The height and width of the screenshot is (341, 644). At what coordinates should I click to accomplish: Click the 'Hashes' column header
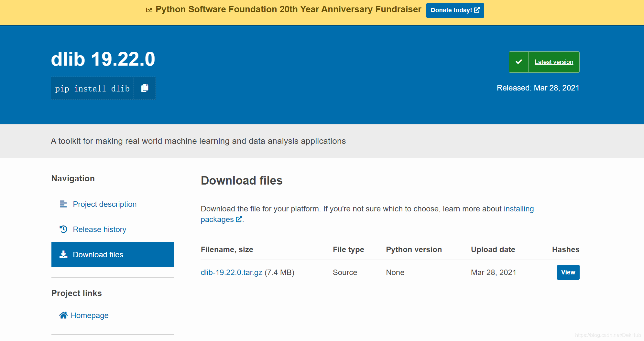pos(566,250)
